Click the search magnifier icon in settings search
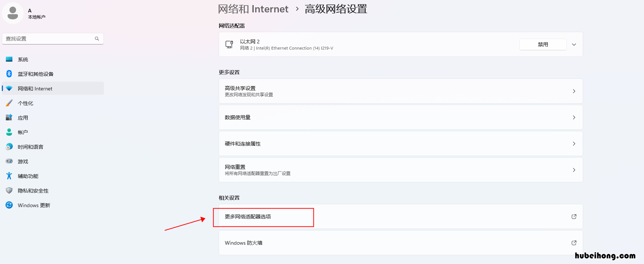The image size is (644, 264). [x=97, y=39]
